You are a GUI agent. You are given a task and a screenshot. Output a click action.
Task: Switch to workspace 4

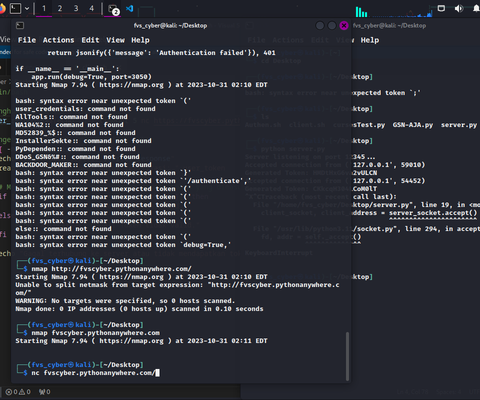[92, 8]
